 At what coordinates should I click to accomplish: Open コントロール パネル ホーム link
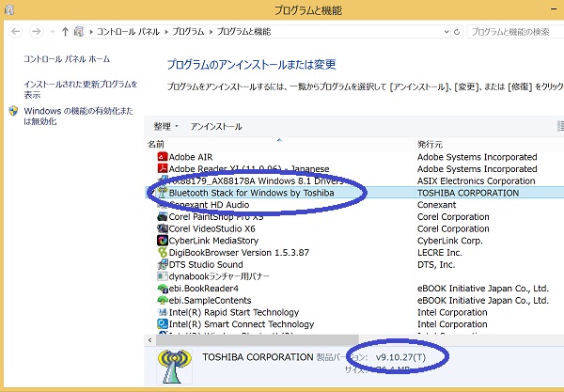67,59
